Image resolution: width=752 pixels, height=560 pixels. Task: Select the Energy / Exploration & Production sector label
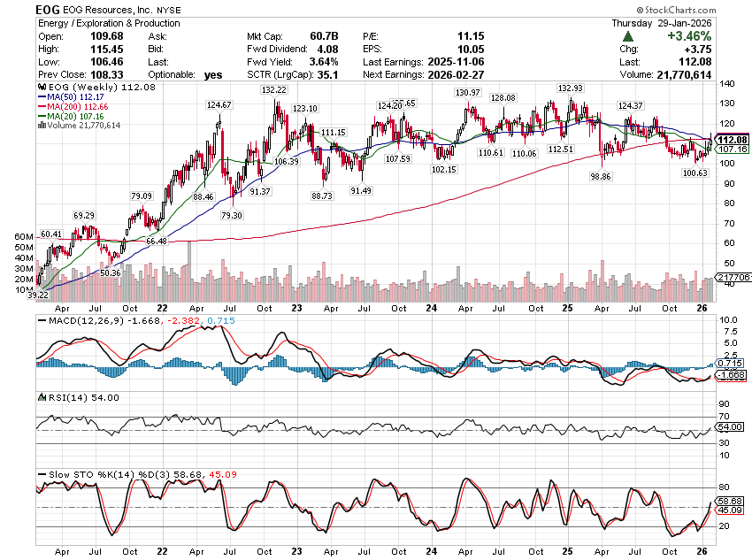pos(108,22)
